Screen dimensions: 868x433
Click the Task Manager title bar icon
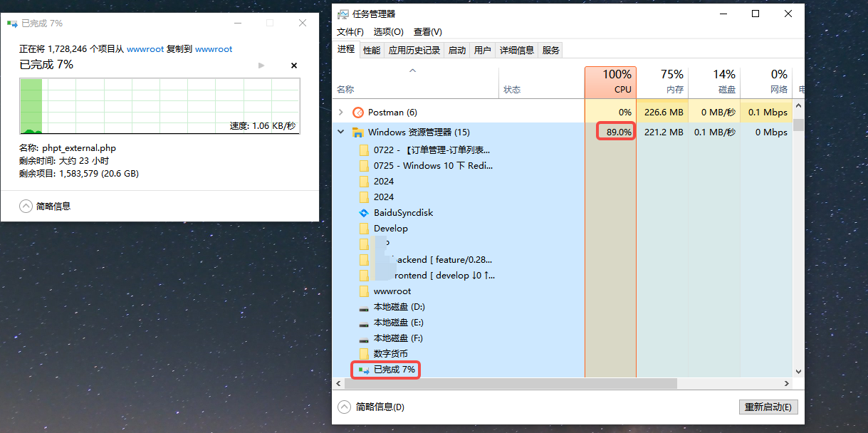point(343,14)
